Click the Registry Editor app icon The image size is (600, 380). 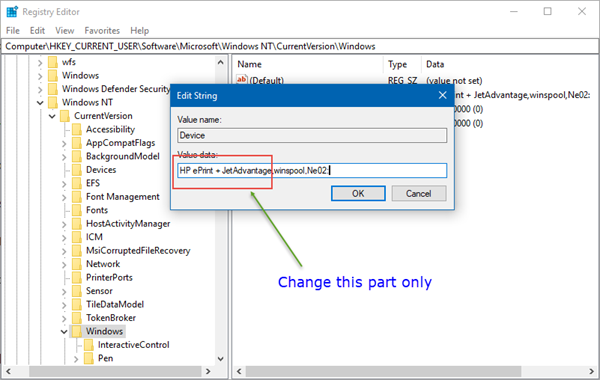click(x=12, y=12)
